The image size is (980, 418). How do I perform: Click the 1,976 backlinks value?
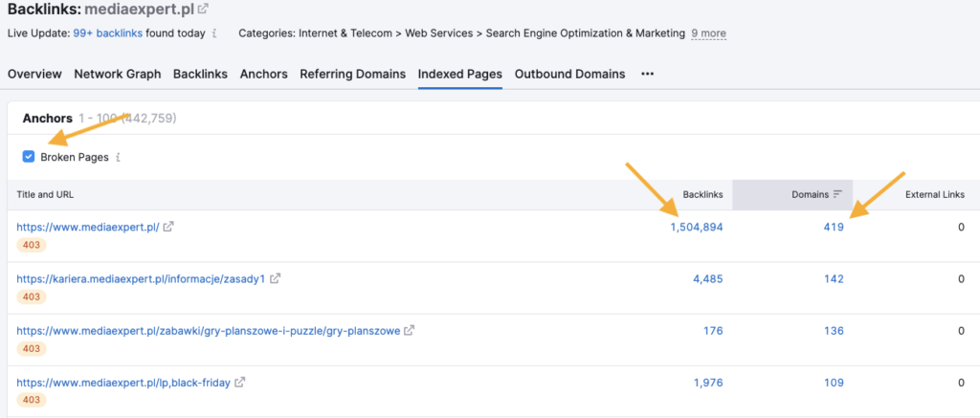click(x=708, y=383)
